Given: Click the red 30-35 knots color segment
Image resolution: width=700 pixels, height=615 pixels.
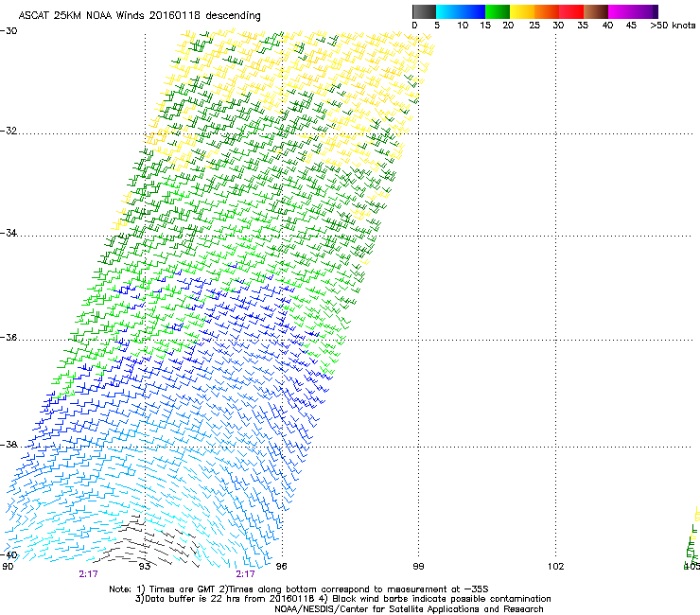Looking at the screenshot, I should click(571, 11).
